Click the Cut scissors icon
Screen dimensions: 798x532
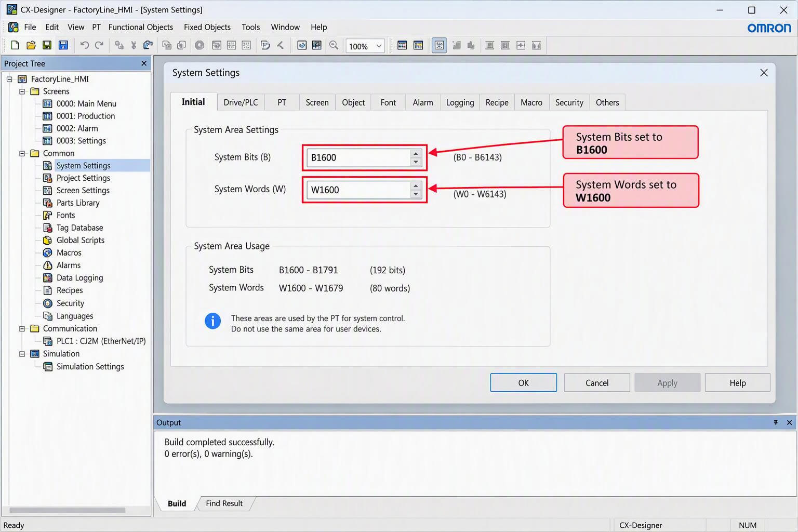tap(134, 46)
